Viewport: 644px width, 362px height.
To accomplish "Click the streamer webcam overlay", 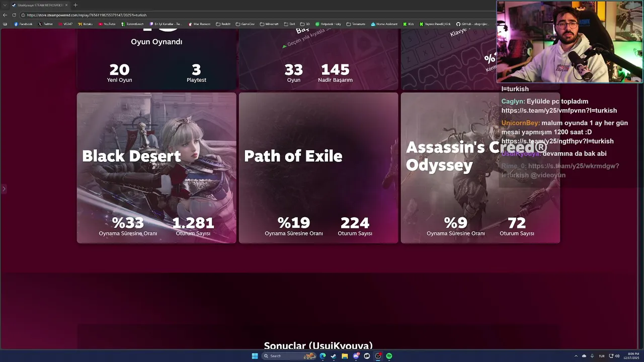I will 570,42.
